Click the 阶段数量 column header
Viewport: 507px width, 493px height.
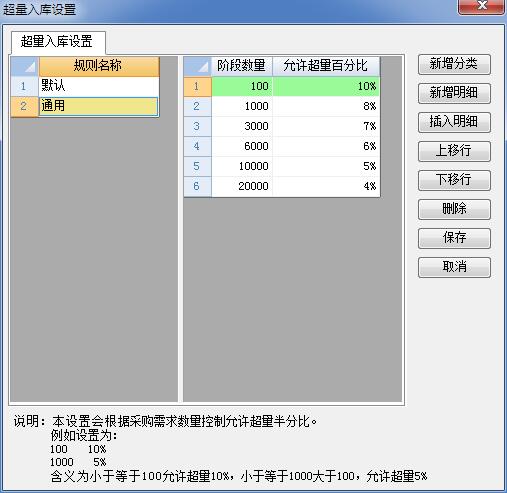point(242,66)
